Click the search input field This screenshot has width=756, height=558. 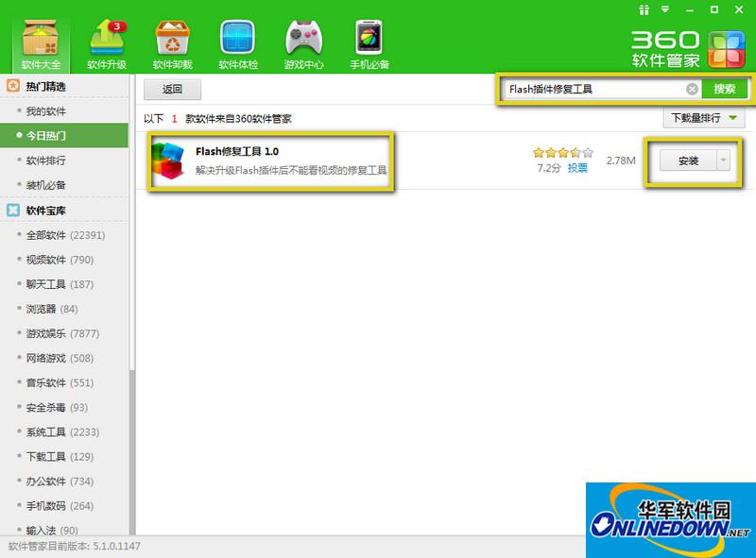(x=593, y=90)
